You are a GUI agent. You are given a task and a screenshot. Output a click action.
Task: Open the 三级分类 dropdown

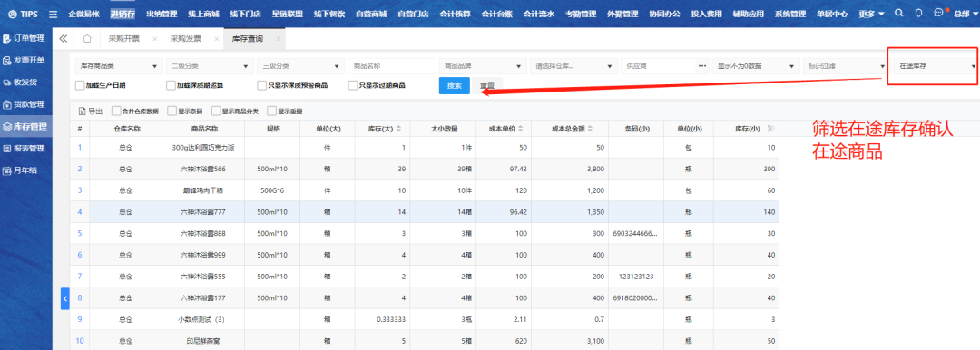tap(300, 65)
